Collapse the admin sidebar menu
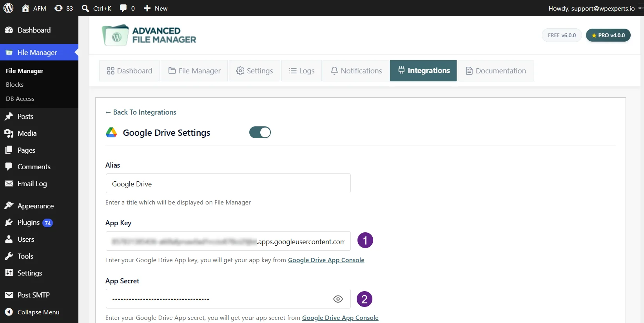644x323 pixels. (x=39, y=312)
